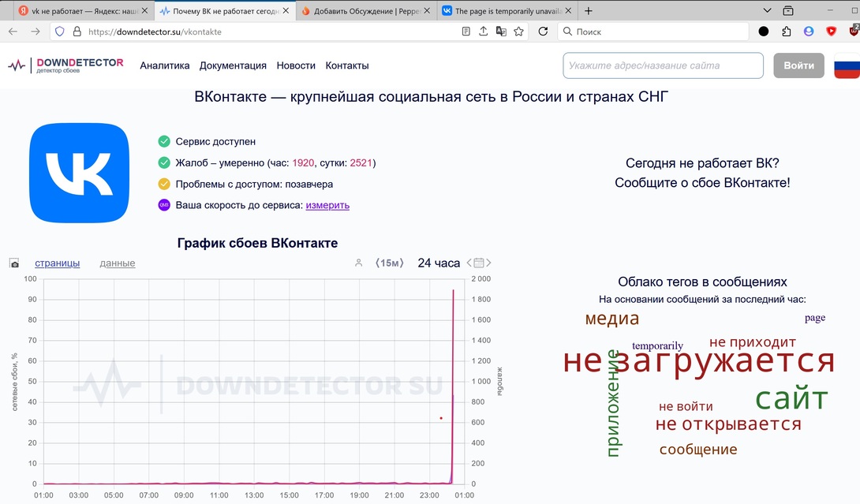Click the daily complaints count 2521
Viewport: 860px width, 504px height.
361,163
